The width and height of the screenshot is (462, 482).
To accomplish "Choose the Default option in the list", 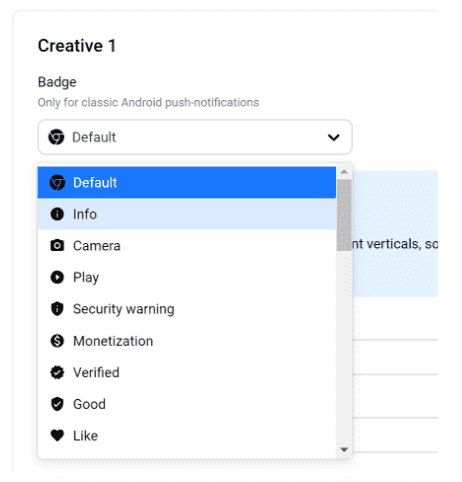I will [x=187, y=183].
